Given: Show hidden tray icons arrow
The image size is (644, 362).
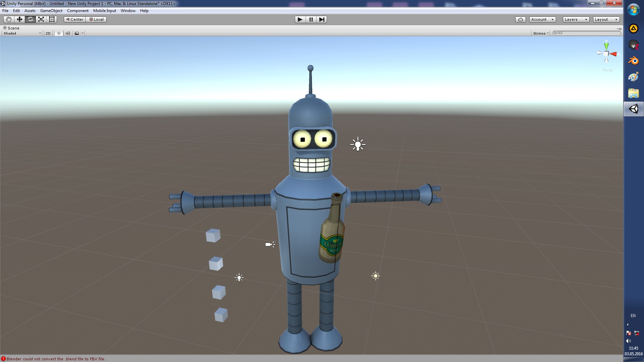Looking at the screenshot, I should click(x=628, y=324).
